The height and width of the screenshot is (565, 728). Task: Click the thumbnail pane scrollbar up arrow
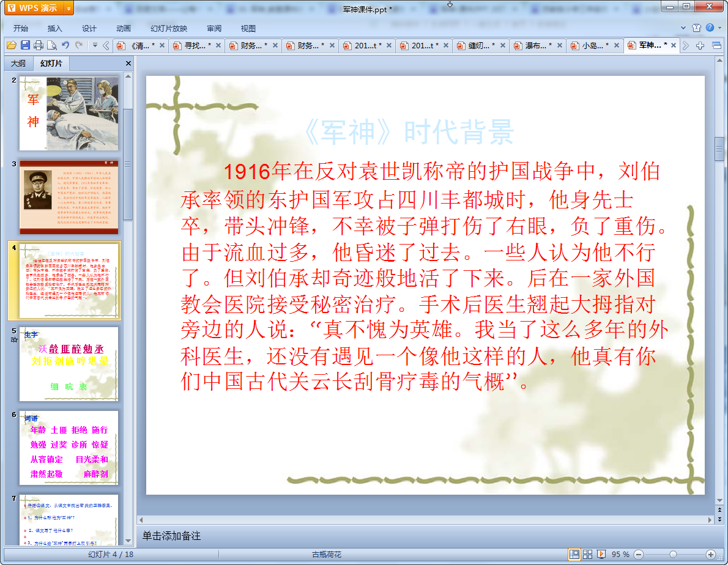click(128, 76)
